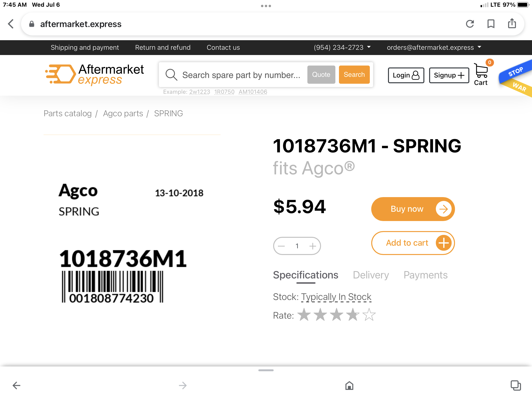Reload the page with the refresh icon
This screenshot has width=532, height=399.
(x=470, y=24)
